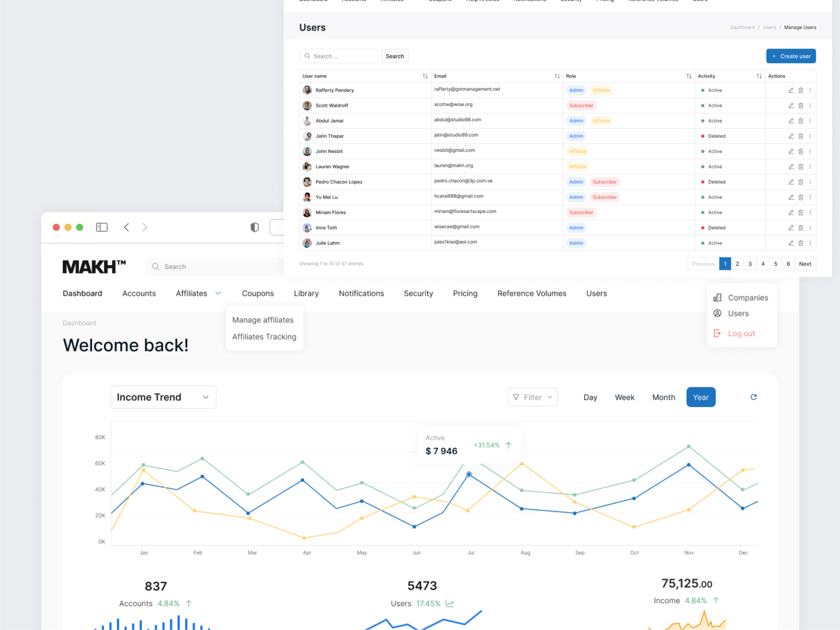This screenshot has width=840, height=630.
Task: Click Create user button
Action: (x=791, y=56)
